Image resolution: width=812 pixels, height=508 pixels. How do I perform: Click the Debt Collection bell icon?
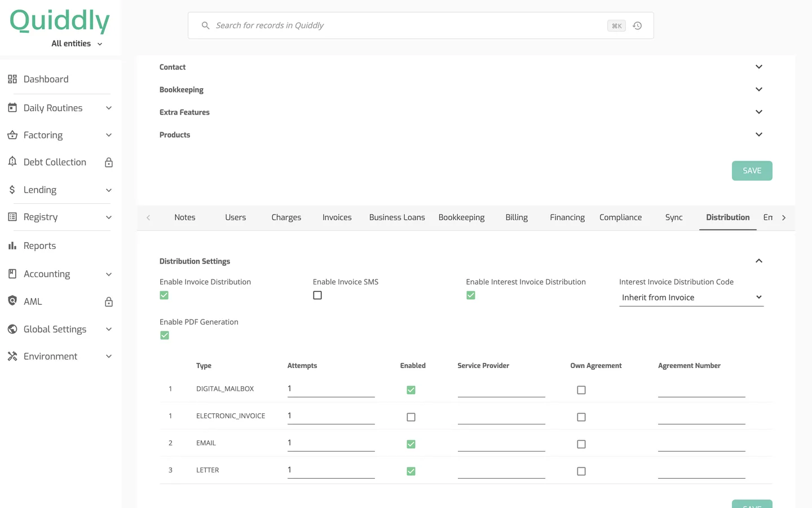12,161
